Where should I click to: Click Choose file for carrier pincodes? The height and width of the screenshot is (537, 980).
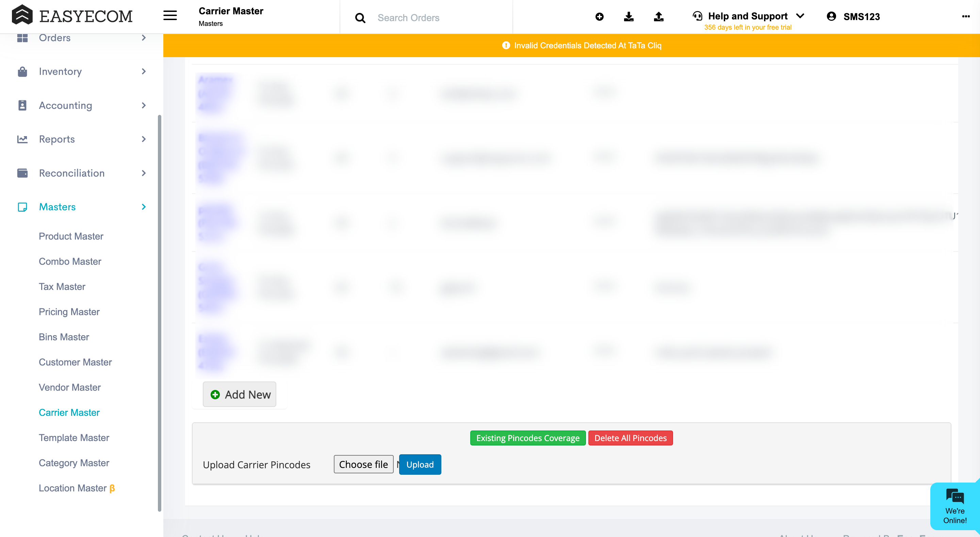pos(363,464)
